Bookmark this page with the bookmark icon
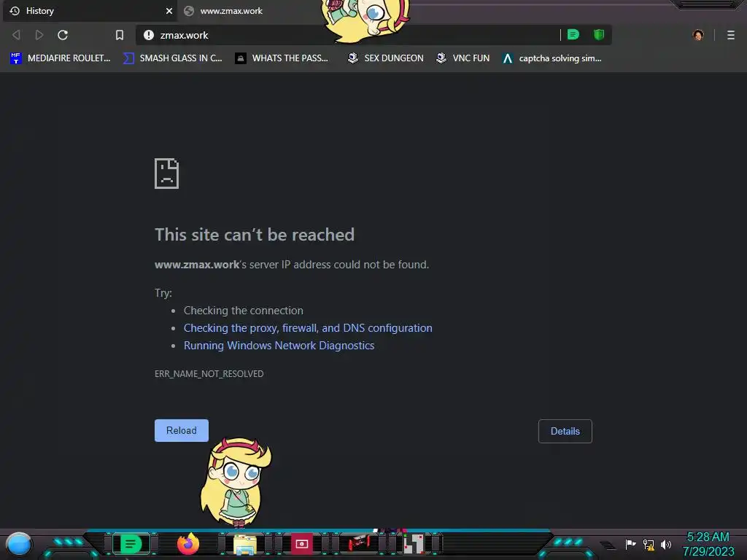Image resolution: width=747 pixels, height=560 pixels. pos(120,35)
